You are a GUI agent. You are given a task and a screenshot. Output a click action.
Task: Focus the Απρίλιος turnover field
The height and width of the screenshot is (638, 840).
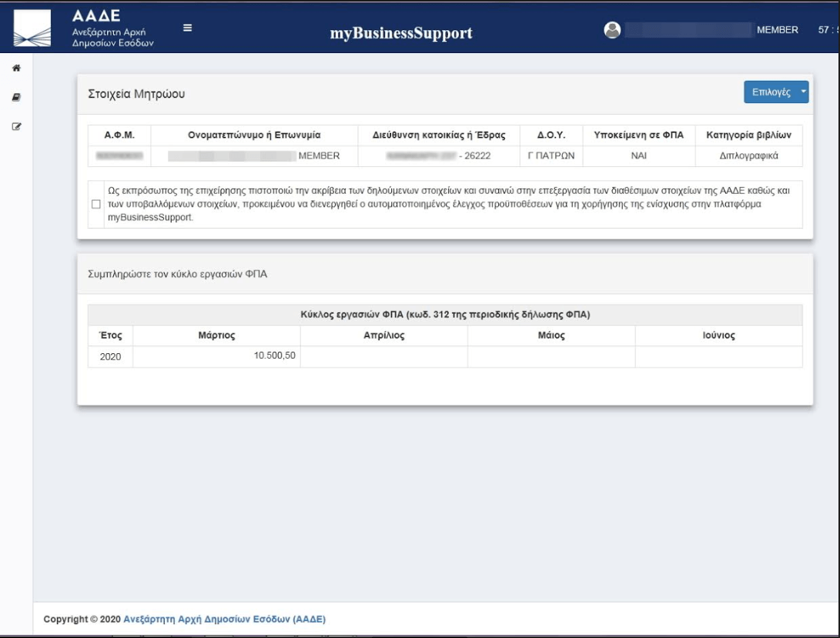(x=383, y=356)
